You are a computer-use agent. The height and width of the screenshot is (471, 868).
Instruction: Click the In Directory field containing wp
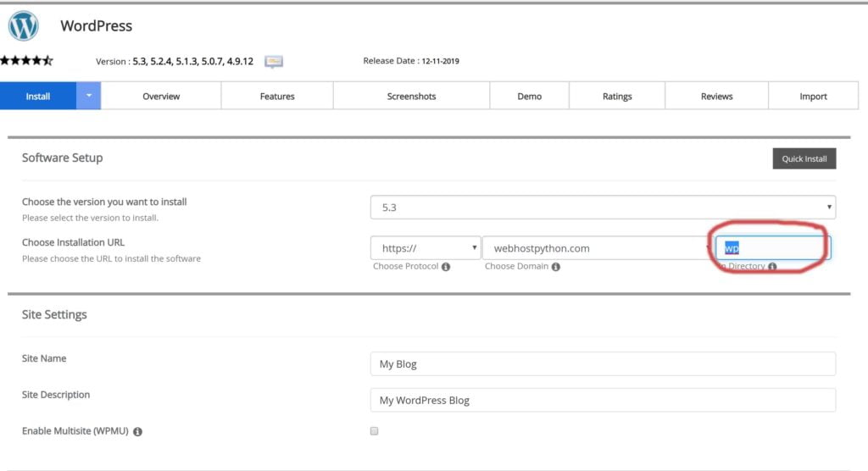click(x=773, y=248)
